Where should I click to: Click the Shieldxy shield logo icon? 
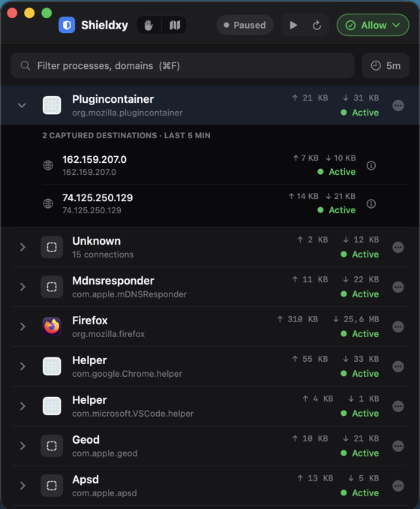pos(67,25)
